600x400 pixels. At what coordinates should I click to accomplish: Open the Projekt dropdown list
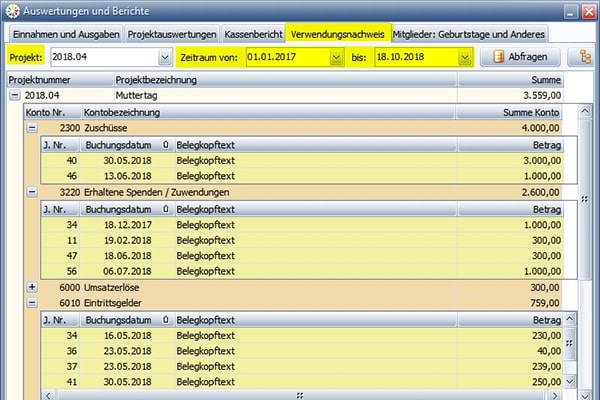click(x=164, y=57)
